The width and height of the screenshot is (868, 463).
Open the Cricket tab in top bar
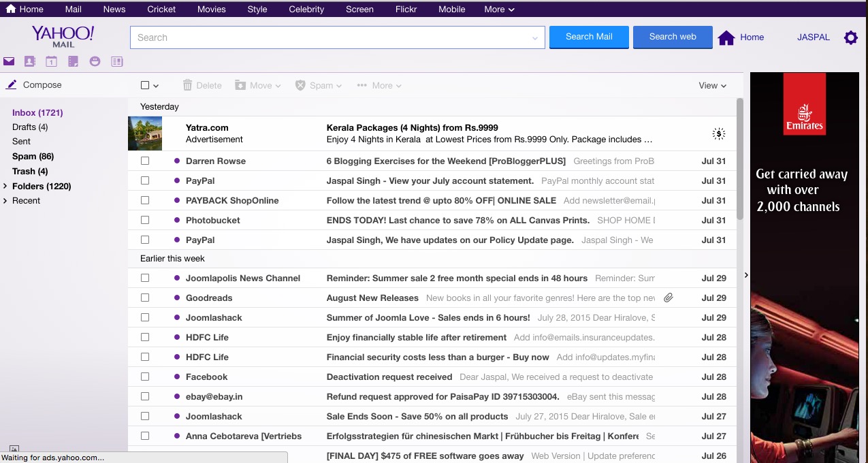161,9
